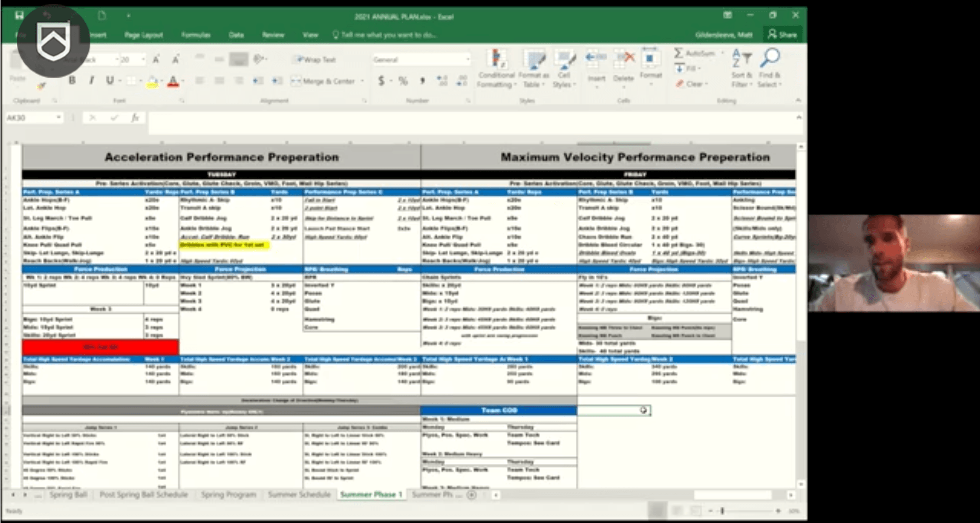Apply Comma Style format
This screenshot has height=523, width=980.
click(x=422, y=81)
